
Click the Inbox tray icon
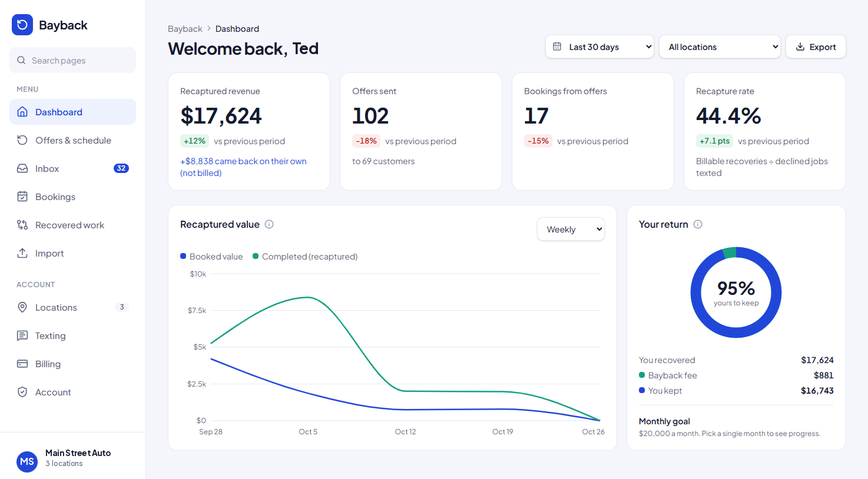[x=22, y=168]
